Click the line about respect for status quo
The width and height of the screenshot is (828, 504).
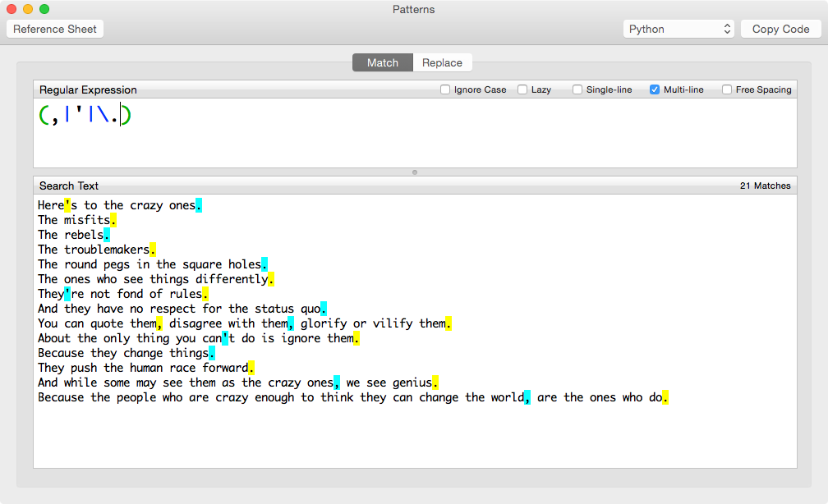click(182, 309)
